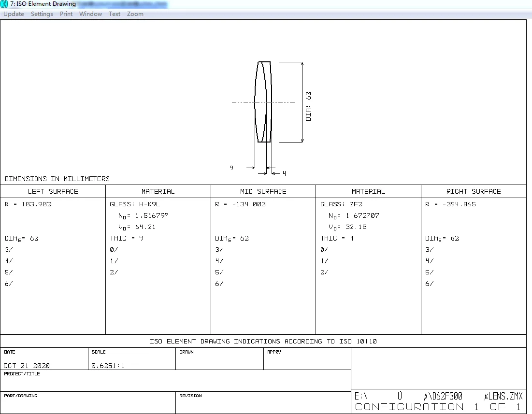Open the Print menu
This screenshot has width=532, height=414.
pyautogui.click(x=66, y=14)
